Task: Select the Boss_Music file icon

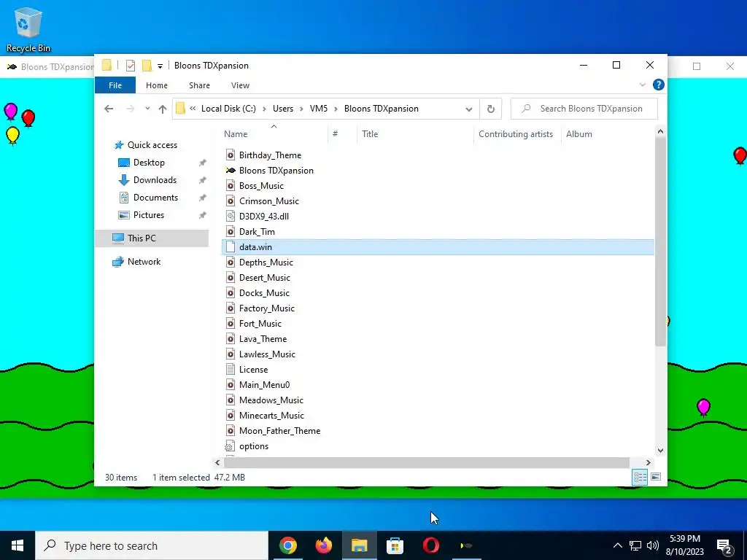Action: 231,186
